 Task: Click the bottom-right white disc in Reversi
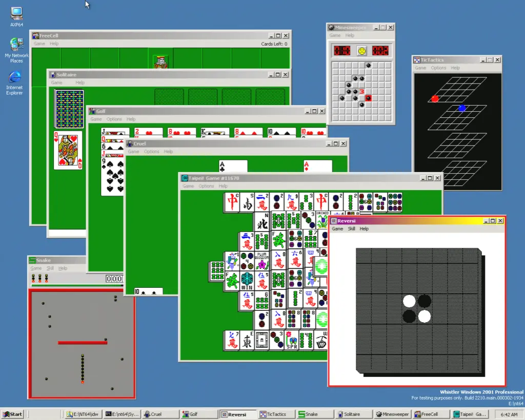424,316
